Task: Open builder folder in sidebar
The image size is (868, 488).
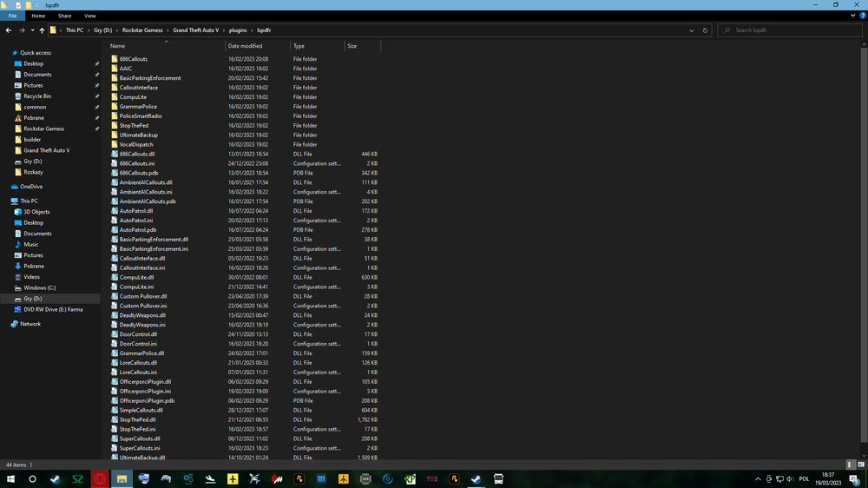Action: 32,140
